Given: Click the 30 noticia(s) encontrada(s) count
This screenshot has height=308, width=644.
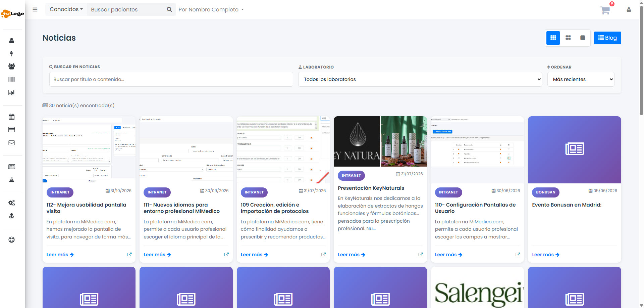Looking at the screenshot, I should (78, 105).
